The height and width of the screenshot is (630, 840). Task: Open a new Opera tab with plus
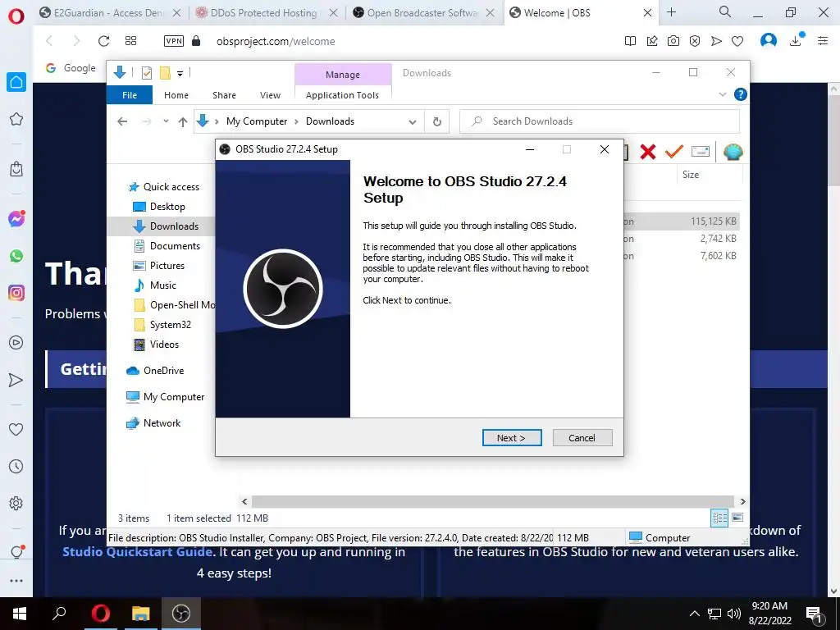click(x=671, y=11)
